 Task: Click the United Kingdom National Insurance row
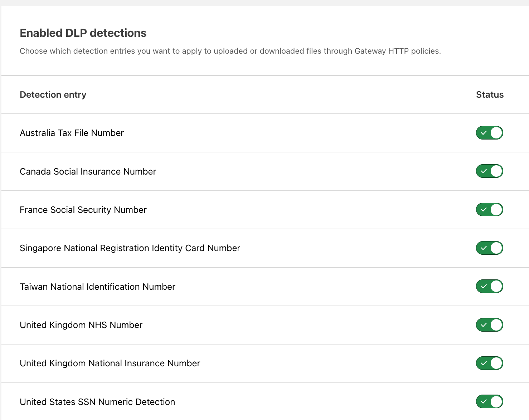[x=110, y=363]
